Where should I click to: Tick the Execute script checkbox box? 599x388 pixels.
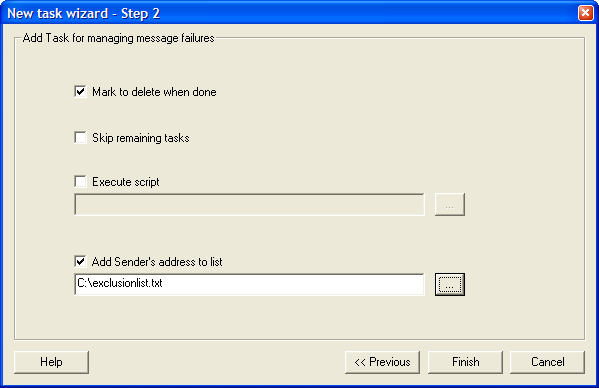click(x=80, y=181)
